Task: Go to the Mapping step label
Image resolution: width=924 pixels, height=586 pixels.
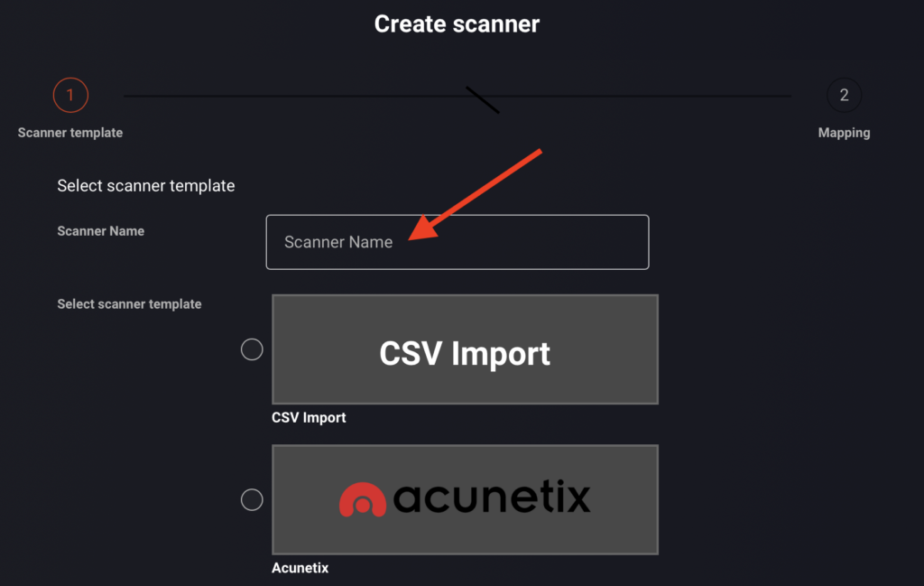Action: (844, 133)
